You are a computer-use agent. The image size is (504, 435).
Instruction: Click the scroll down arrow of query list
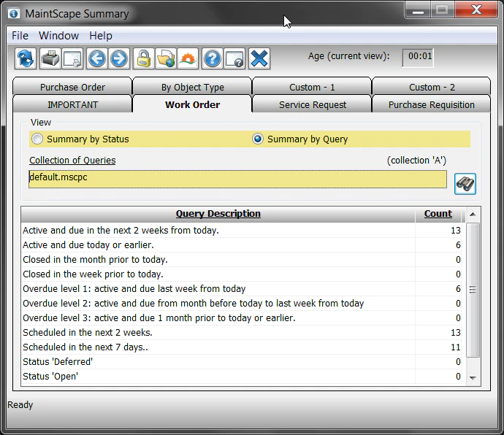click(473, 378)
